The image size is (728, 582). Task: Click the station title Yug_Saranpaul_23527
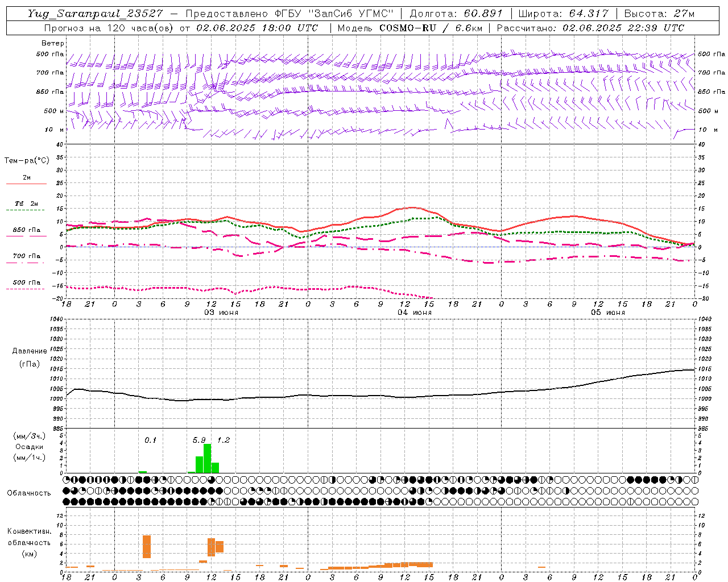click(95, 13)
